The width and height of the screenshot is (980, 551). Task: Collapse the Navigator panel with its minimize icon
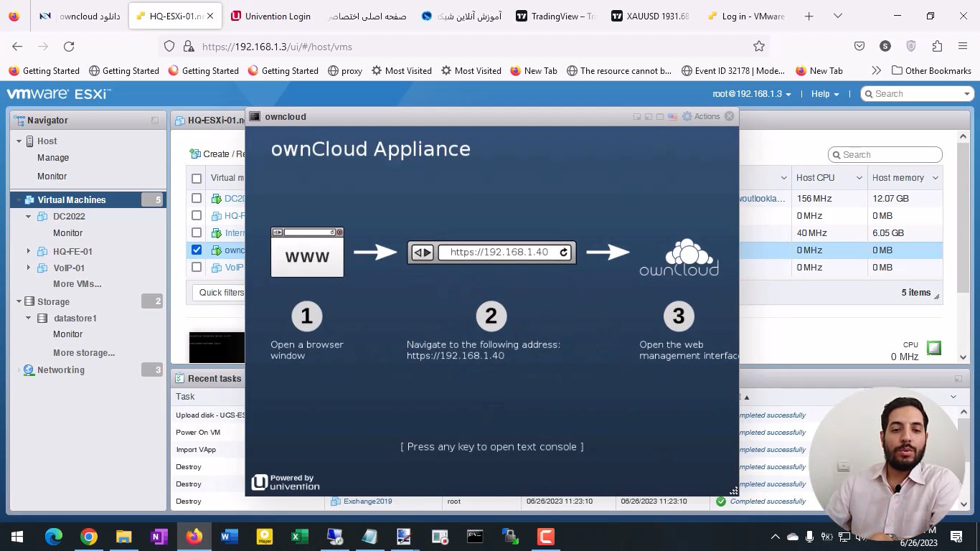[x=155, y=121]
